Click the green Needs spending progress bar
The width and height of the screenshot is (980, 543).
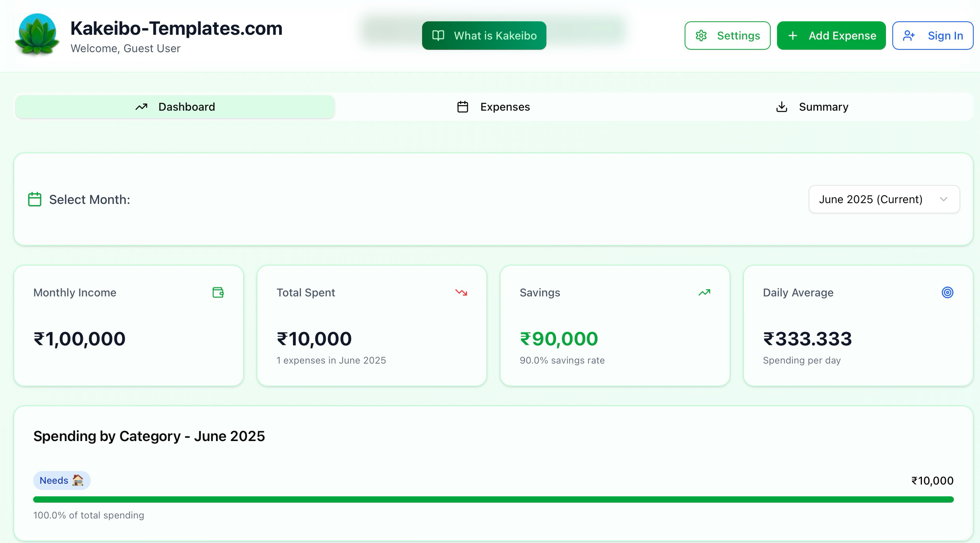[494, 499]
